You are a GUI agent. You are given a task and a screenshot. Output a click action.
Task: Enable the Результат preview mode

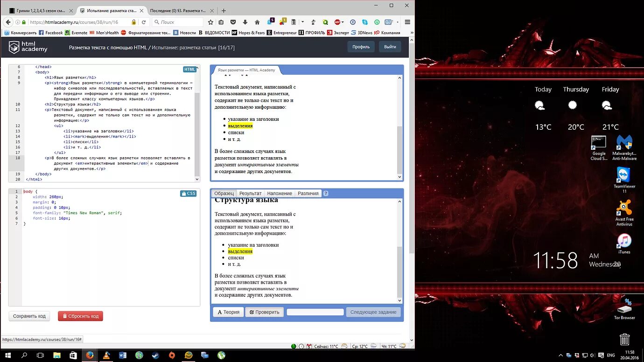[251, 193]
